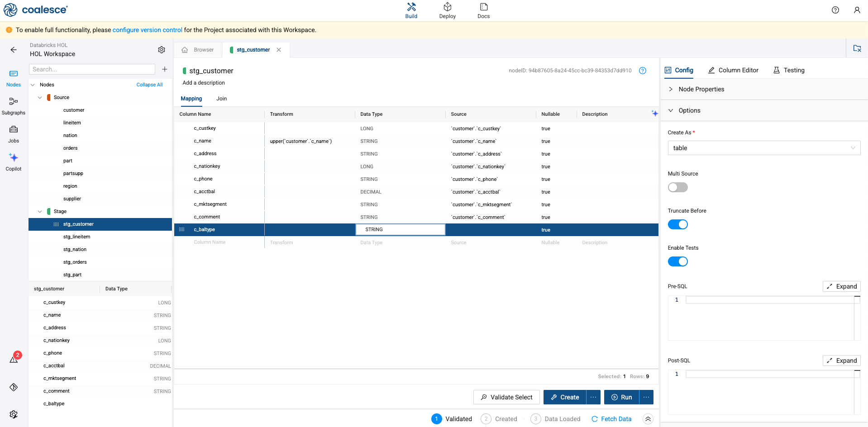The height and width of the screenshot is (427, 868).
Task: Select the lineitem source node
Action: click(x=72, y=123)
